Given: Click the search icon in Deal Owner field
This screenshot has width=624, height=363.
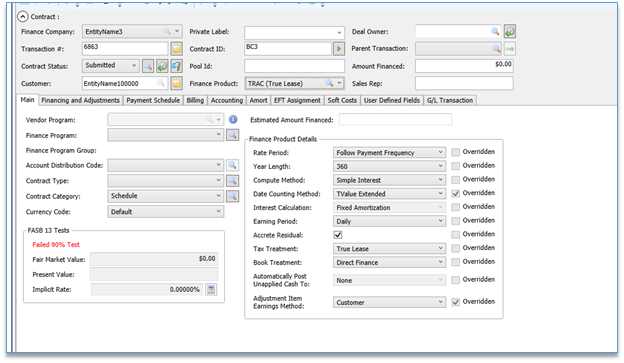Looking at the screenshot, I should pos(495,31).
